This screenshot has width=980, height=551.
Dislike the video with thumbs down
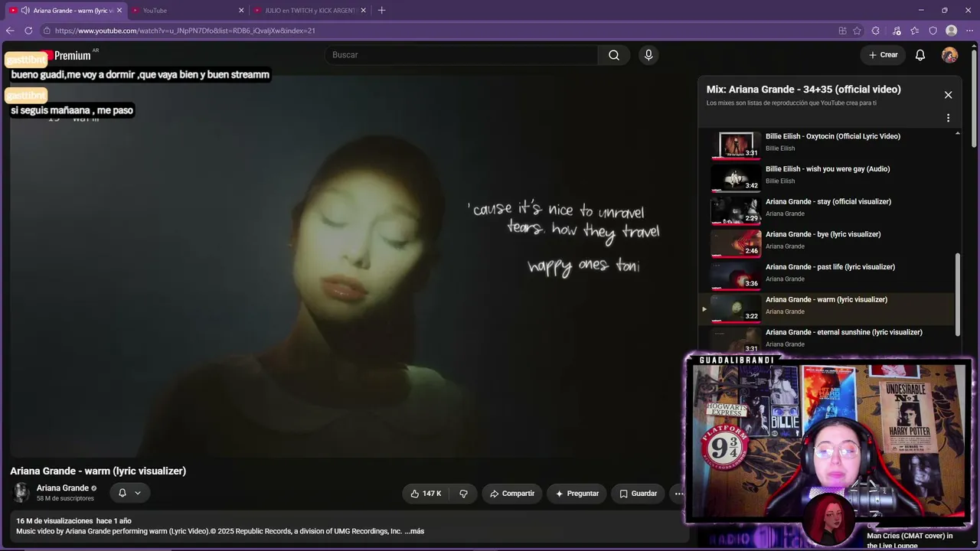[463, 494]
